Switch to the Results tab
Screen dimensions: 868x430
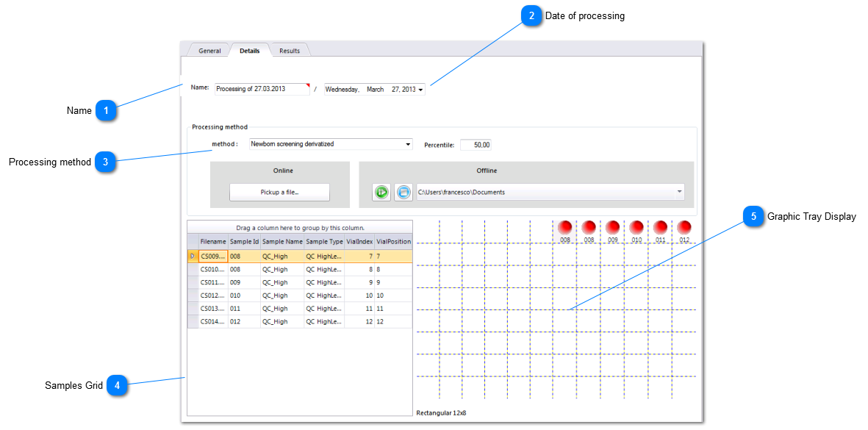pos(290,51)
